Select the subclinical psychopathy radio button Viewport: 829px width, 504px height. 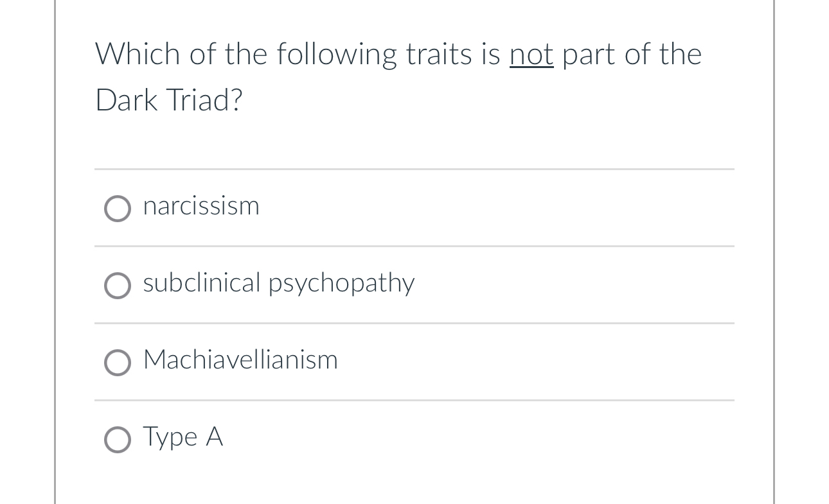[118, 286]
